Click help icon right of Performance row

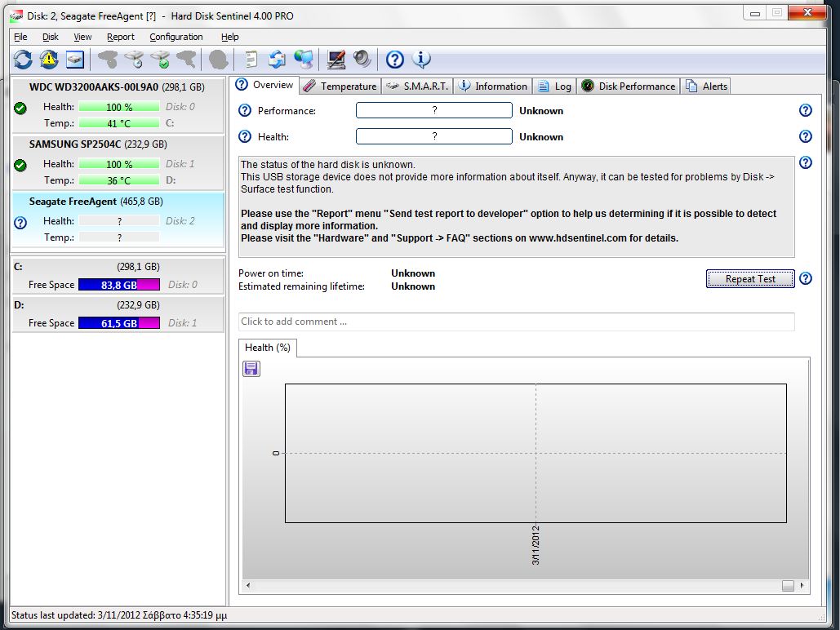[x=805, y=110]
